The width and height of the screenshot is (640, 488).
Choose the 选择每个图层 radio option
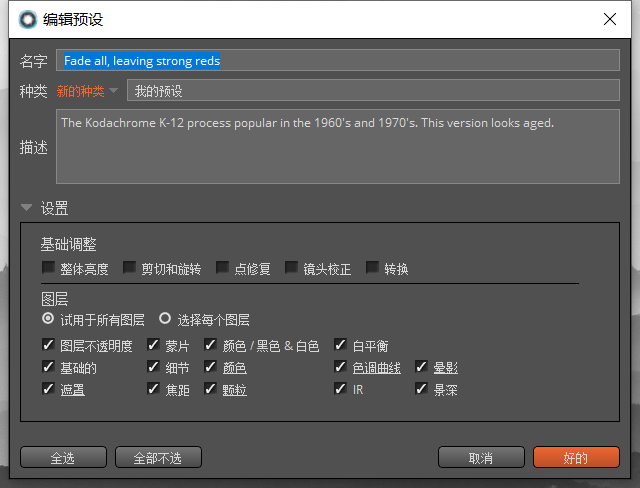(165, 320)
